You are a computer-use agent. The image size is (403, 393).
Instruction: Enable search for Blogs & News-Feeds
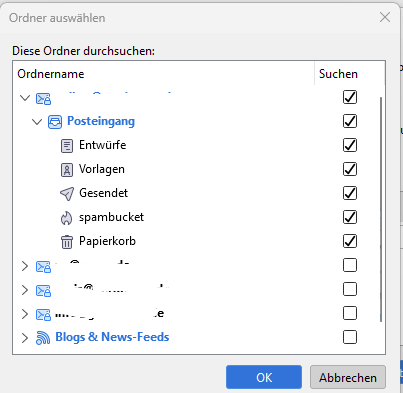350,337
